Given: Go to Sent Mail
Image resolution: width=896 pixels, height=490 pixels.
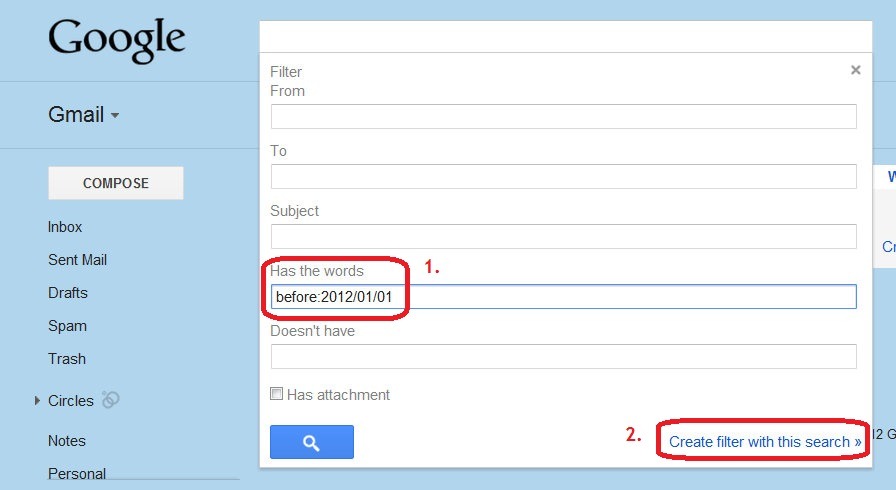Looking at the screenshot, I should point(77,260).
